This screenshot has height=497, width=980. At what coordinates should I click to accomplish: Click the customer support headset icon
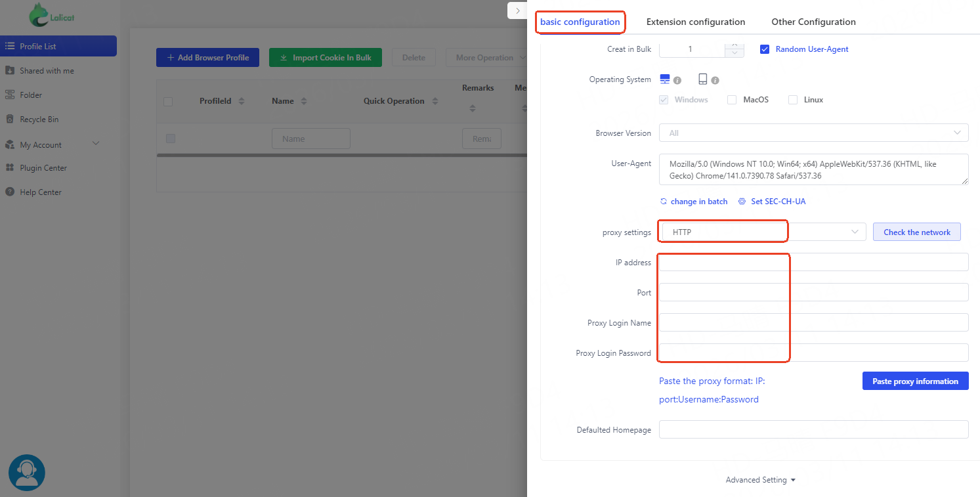pyautogui.click(x=27, y=473)
